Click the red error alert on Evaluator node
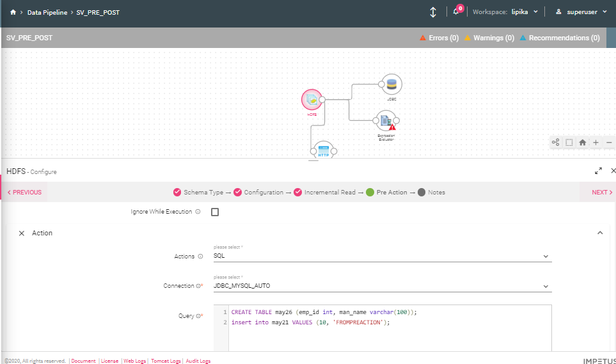 coord(392,127)
